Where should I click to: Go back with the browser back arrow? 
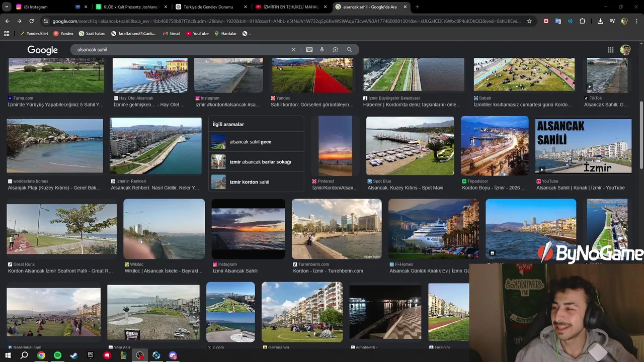(7, 21)
